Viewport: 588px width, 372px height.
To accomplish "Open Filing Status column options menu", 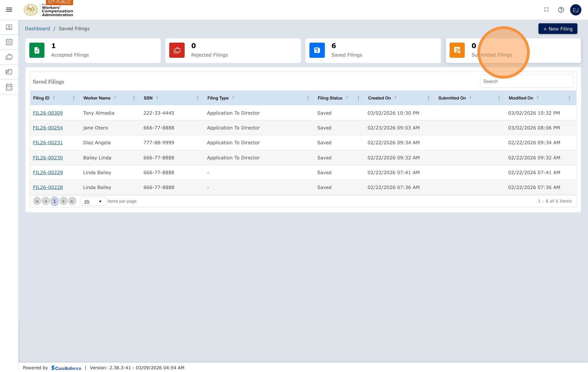I will pos(358,98).
